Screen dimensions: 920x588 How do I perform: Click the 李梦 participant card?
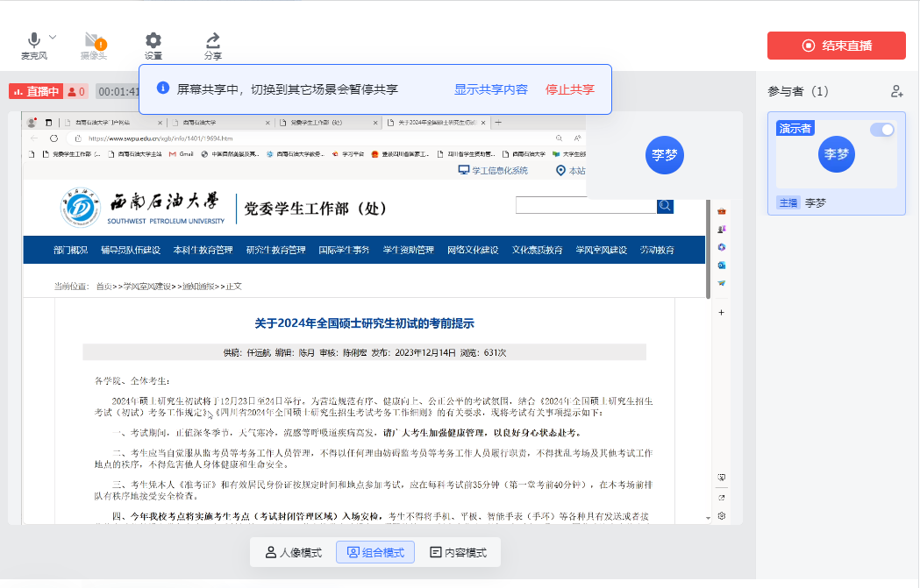[x=836, y=164]
